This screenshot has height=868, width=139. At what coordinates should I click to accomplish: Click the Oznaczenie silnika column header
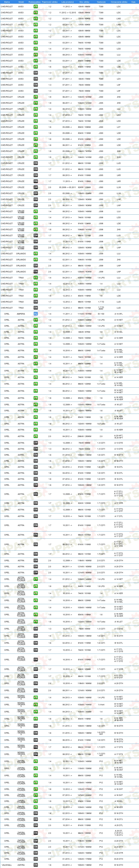[x=119, y=2]
